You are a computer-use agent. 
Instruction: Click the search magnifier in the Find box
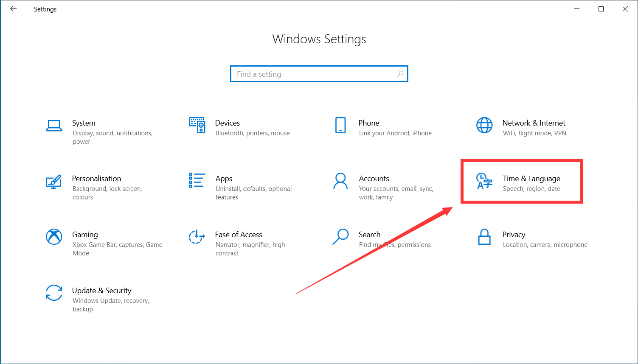click(400, 74)
